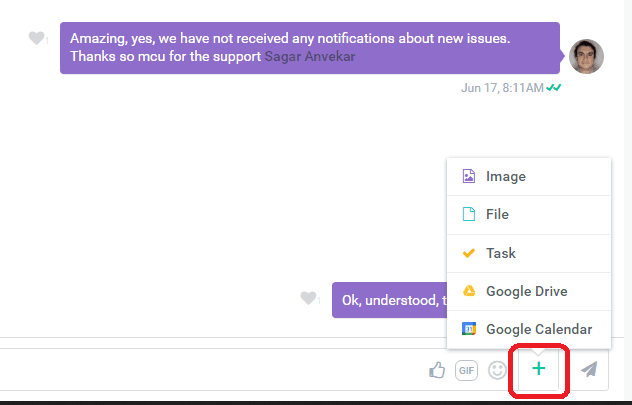Click the yellow checkmark Task icon
Viewport: 632px width, 405px height.
click(468, 253)
